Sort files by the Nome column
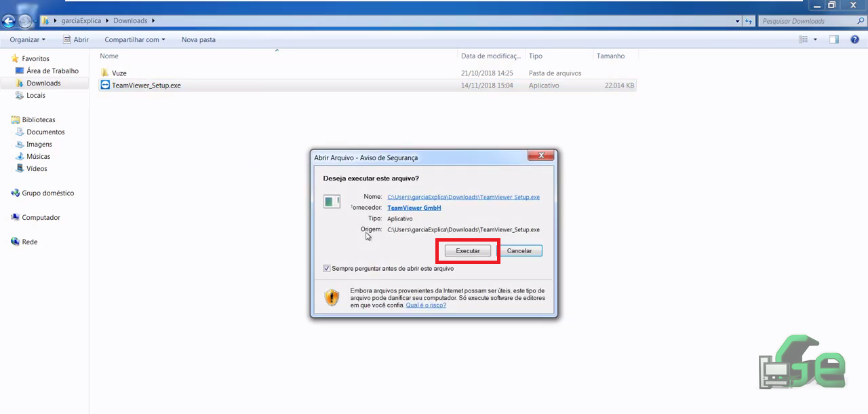 click(277, 56)
